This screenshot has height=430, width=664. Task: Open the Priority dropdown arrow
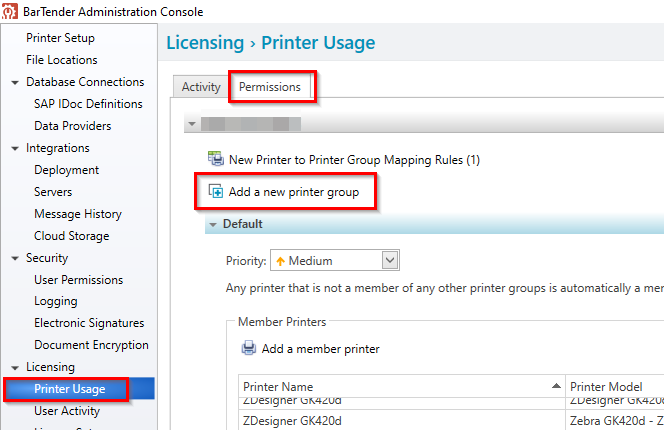click(x=390, y=260)
